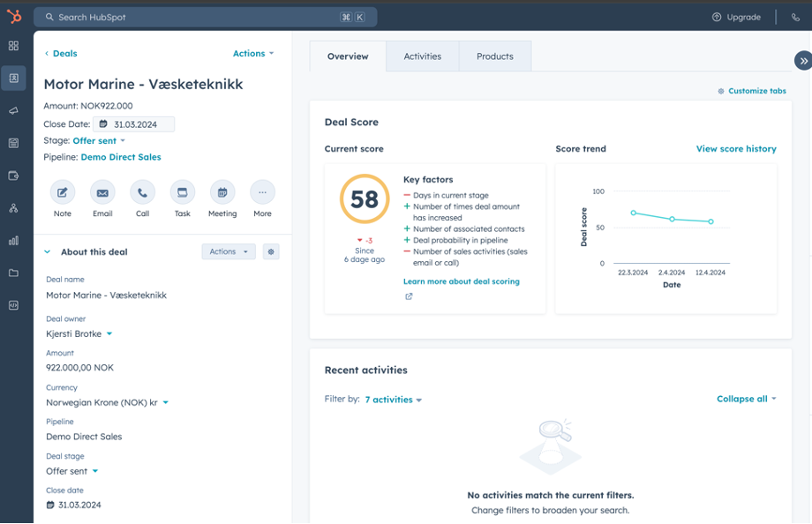The image size is (812, 524).
Task: Click the 12.4.2024 point on score trend
Action: coord(711,221)
